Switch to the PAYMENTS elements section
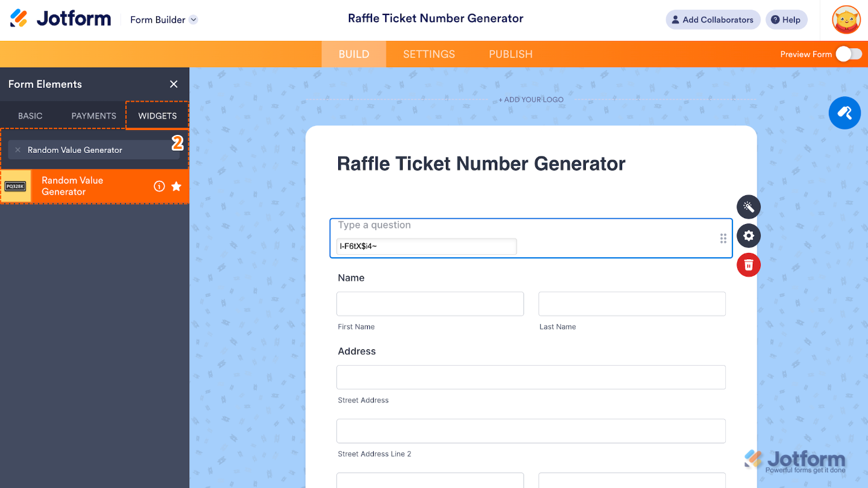868x488 pixels. click(93, 115)
